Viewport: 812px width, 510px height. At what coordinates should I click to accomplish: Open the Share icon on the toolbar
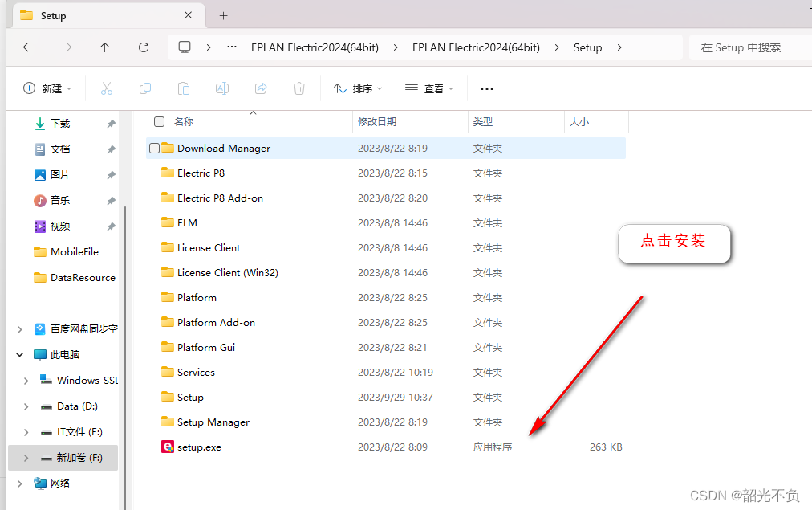click(x=260, y=88)
